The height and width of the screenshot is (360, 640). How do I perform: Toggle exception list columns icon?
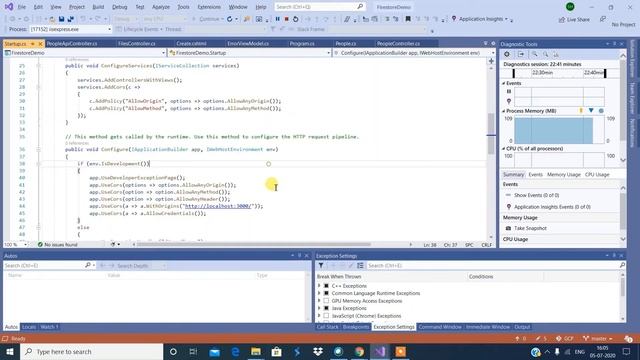(x=360, y=266)
